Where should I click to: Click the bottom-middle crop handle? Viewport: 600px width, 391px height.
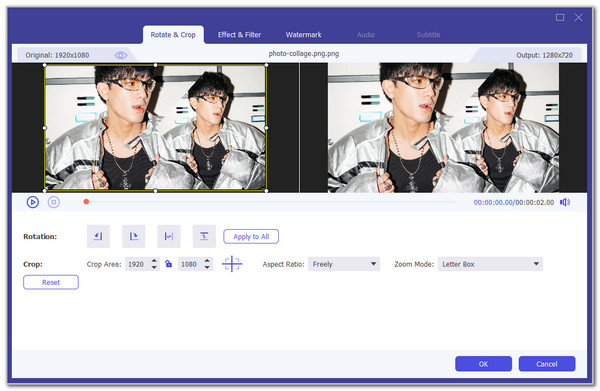point(155,191)
